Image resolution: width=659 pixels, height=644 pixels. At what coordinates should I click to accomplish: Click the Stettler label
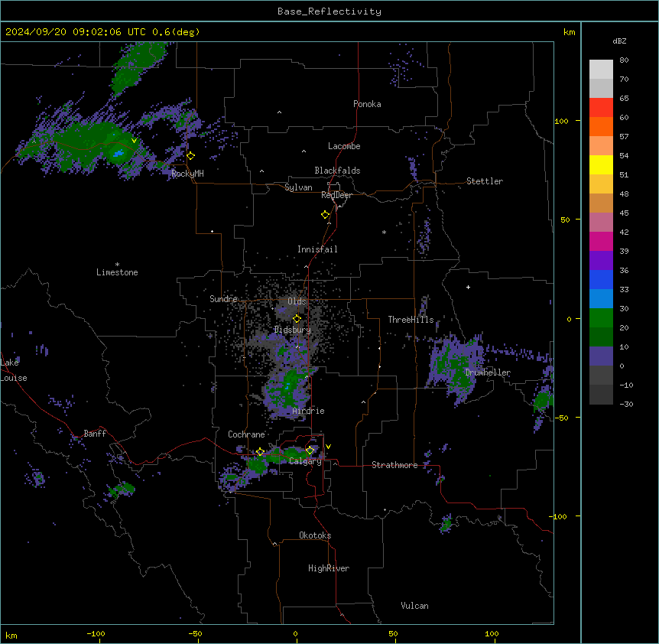(x=485, y=181)
